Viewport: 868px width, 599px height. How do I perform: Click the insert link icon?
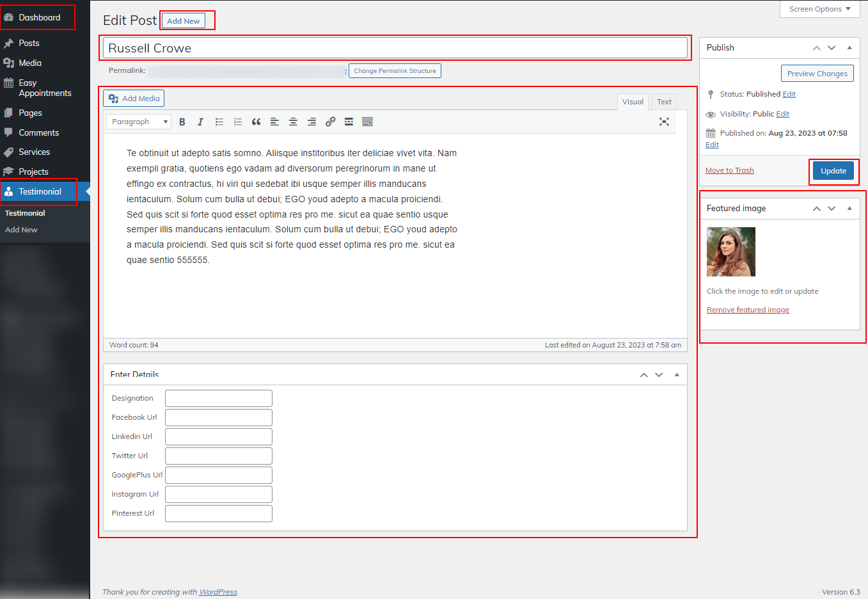coord(330,122)
